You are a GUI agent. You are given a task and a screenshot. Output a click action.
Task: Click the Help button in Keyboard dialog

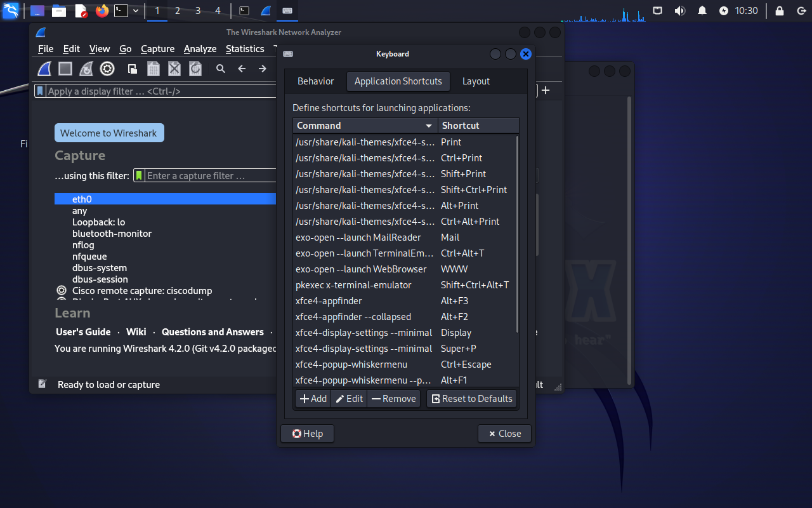(307, 434)
